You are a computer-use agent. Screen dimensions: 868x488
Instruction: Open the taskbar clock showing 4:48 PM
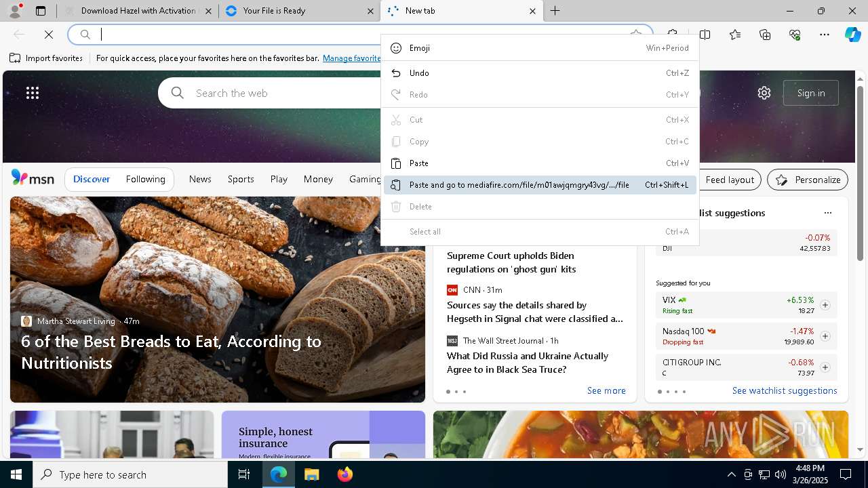click(x=810, y=474)
